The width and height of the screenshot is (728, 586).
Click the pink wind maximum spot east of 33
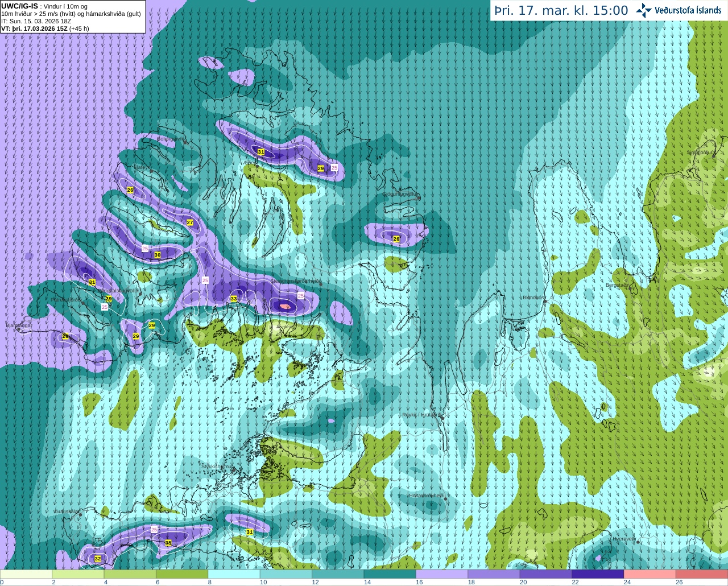coord(286,307)
